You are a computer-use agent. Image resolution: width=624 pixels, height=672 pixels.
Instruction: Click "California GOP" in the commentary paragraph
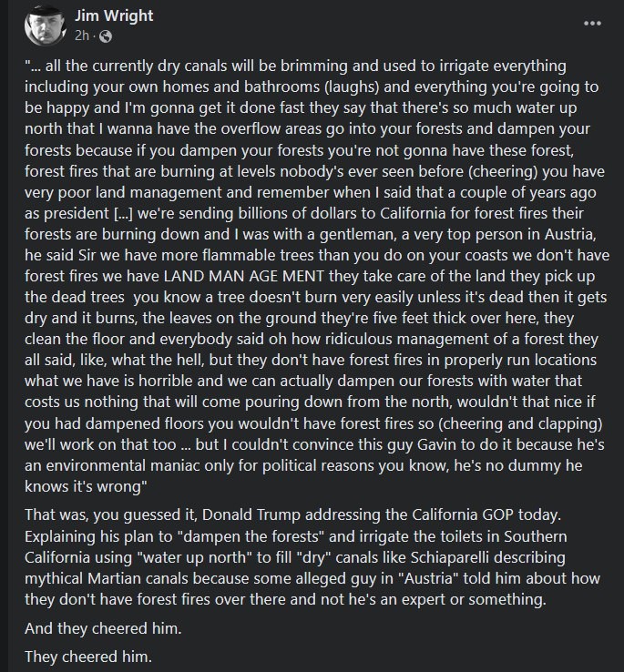463,514
